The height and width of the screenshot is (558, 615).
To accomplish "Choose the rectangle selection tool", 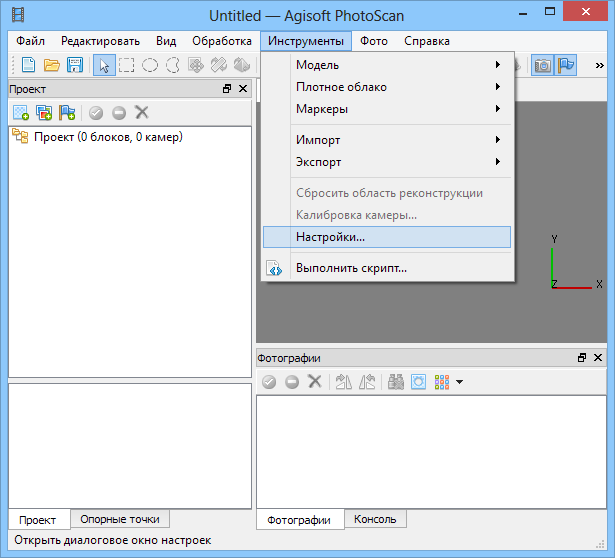I will (126, 65).
